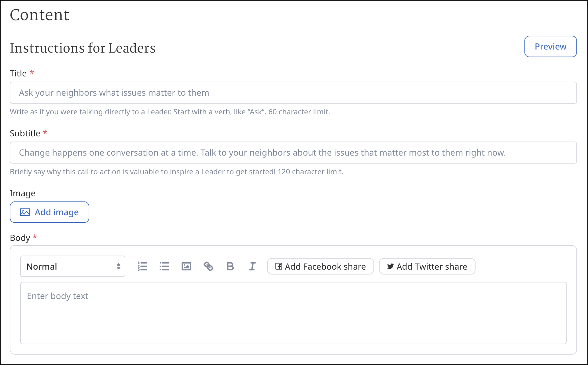
Task: Click the Body field label
Action: point(20,238)
